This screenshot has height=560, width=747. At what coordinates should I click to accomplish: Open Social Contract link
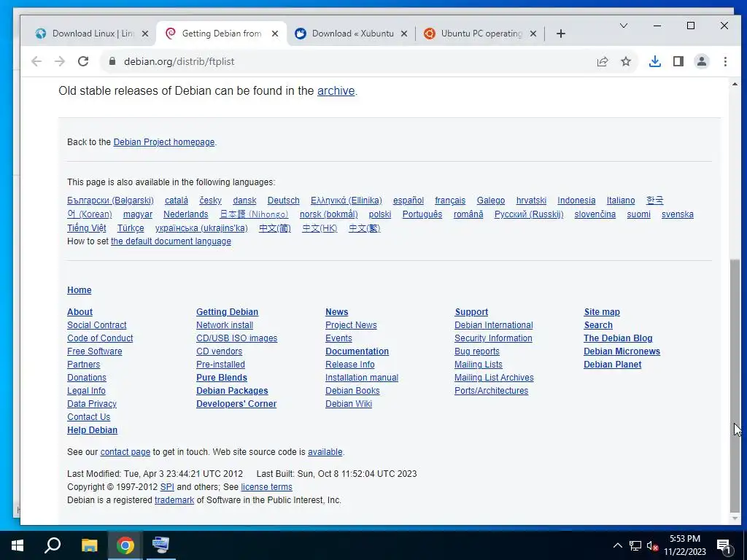(x=97, y=325)
